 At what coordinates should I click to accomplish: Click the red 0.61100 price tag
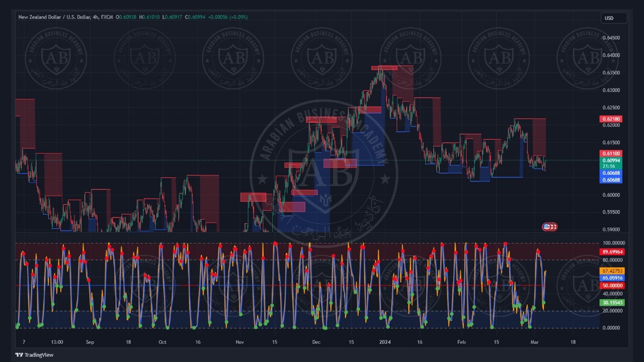pos(611,153)
